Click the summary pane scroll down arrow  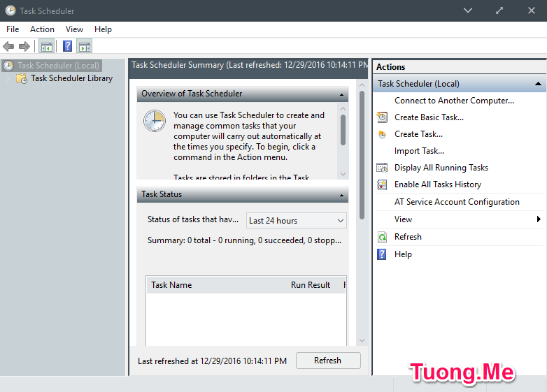click(362, 340)
